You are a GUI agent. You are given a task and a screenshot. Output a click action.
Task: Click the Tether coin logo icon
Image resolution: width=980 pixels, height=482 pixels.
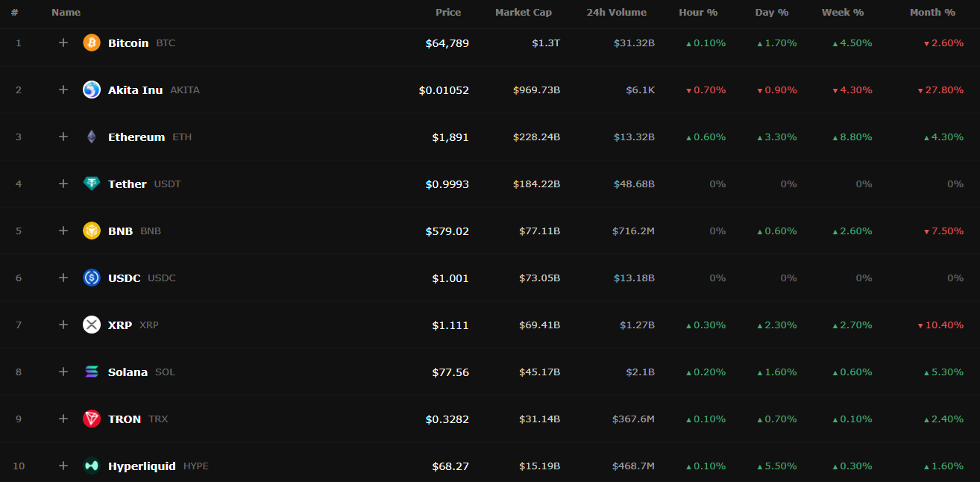92,184
